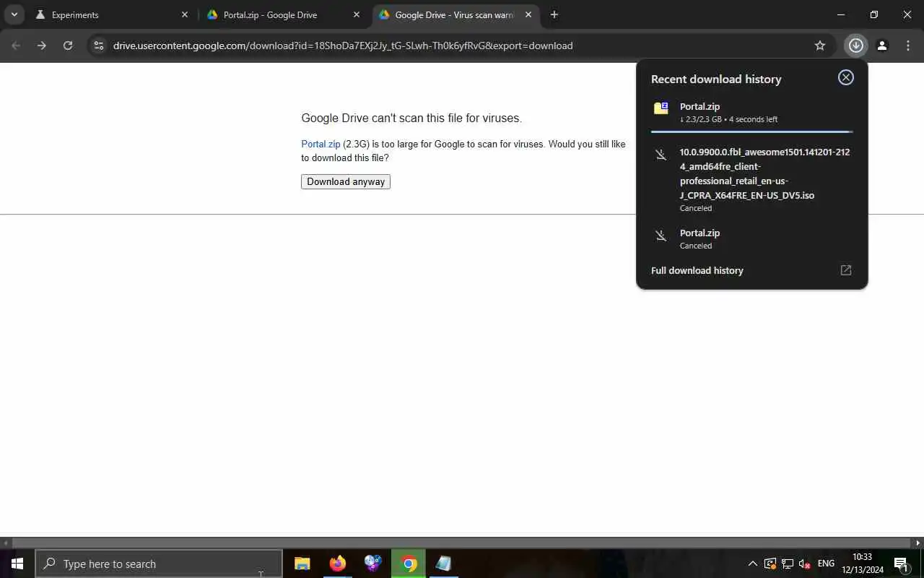Click the Portal.zip download progress bar

pyautogui.click(x=751, y=131)
